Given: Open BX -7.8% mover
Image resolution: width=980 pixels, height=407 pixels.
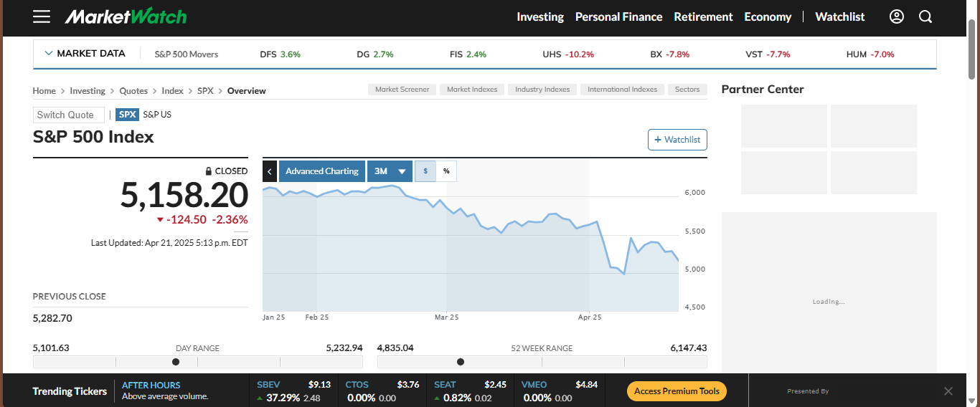Looking at the screenshot, I should (x=669, y=54).
